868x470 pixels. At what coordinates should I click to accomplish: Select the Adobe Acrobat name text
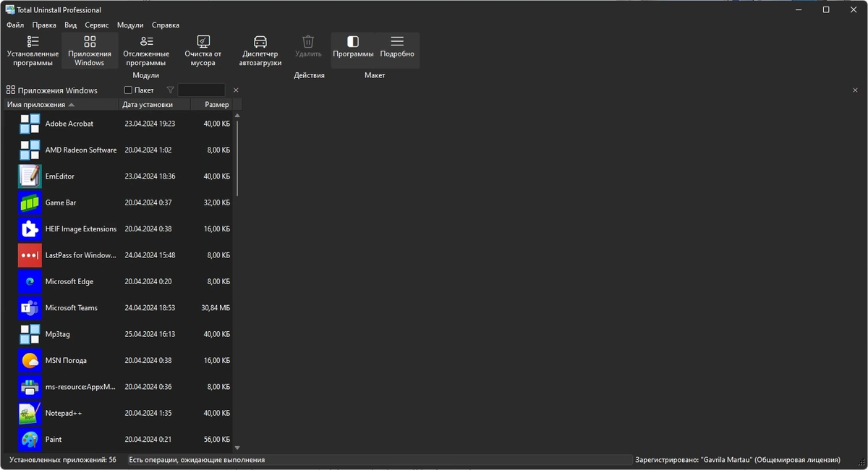click(x=69, y=124)
